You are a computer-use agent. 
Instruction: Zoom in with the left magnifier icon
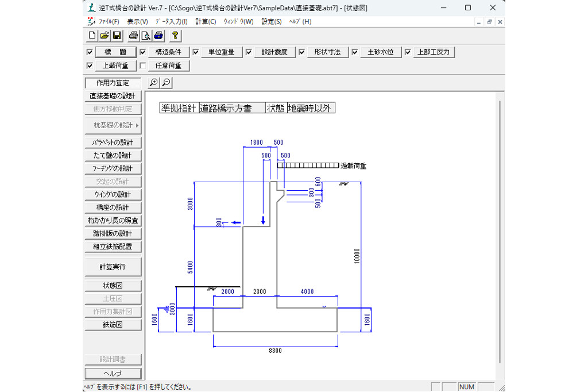(x=153, y=82)
